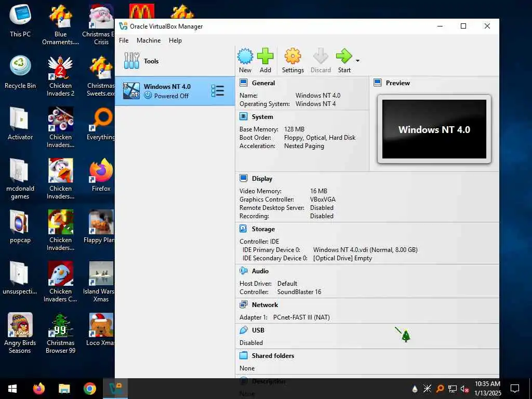Click the Windows NT 4.0 preview thumbnail
Image resolution: width=532 pixels, height=399 pixels.
click(434, 129)
